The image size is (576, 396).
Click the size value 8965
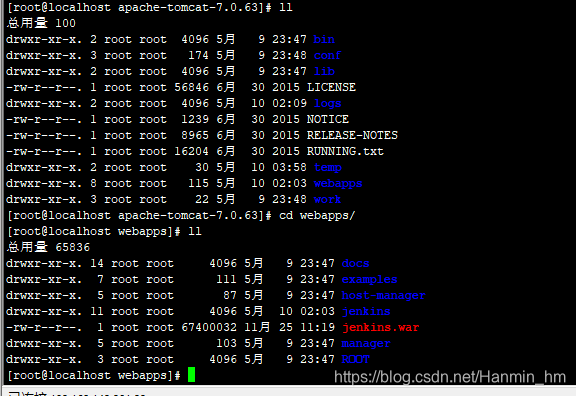point(195,136)
